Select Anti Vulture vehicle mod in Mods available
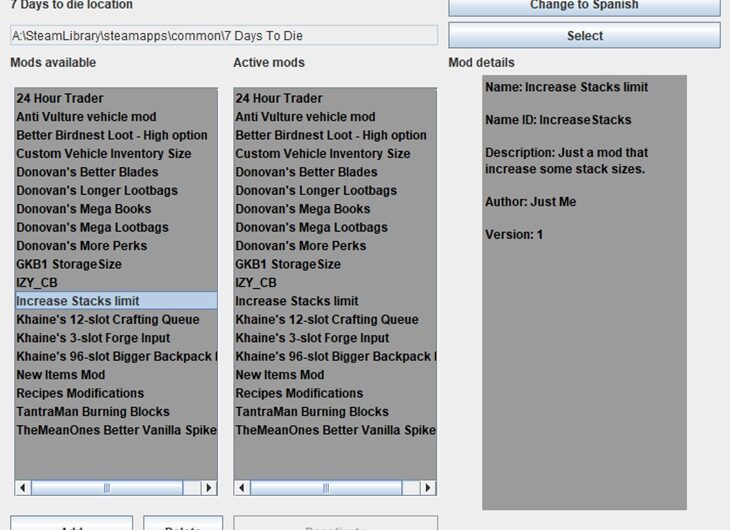Viewport: 730px width, 530px height. pos(116,116)
